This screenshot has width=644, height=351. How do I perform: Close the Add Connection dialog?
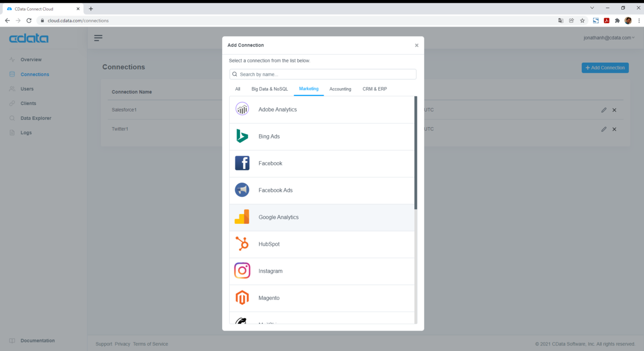click(x=416, y=45)
